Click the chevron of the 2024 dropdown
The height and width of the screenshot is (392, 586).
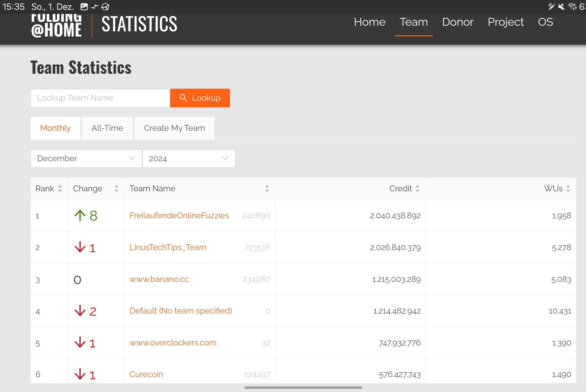(225, 158)
